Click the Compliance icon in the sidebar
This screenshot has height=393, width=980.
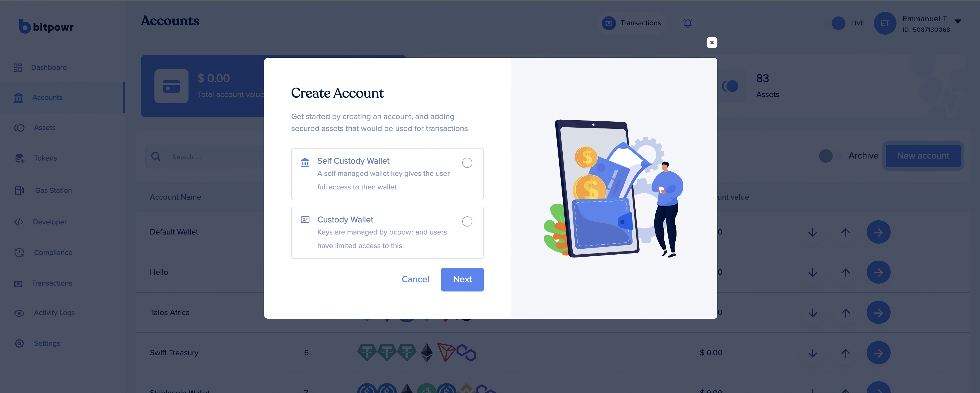(x=19, y=252)
